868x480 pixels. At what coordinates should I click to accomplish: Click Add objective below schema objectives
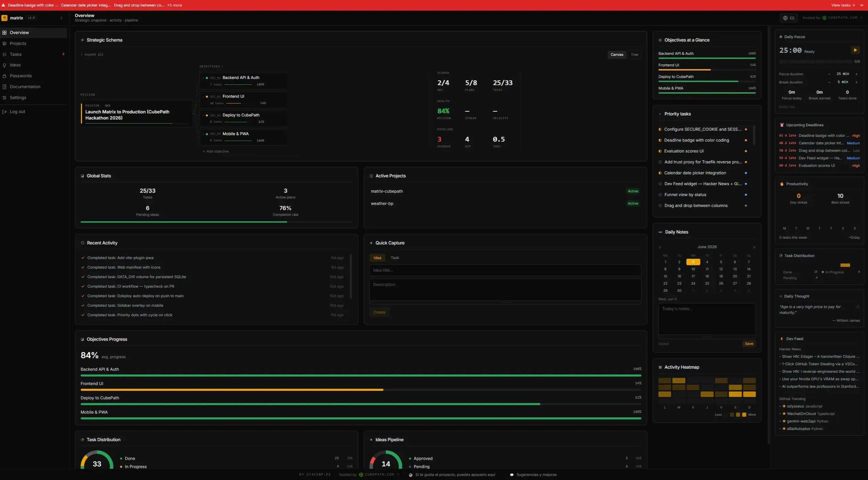tap(216, 151)
